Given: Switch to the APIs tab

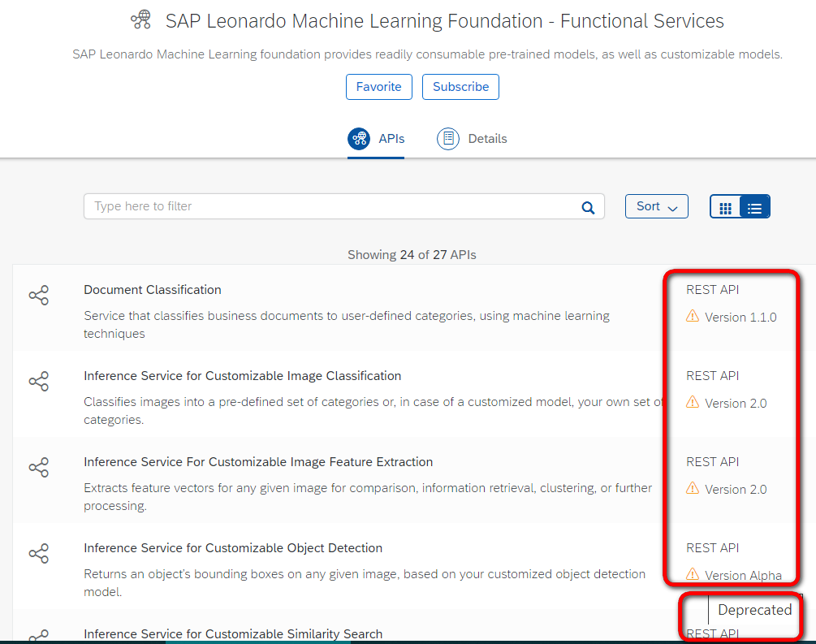Looking at the screenshot, I should click(376, 139).
